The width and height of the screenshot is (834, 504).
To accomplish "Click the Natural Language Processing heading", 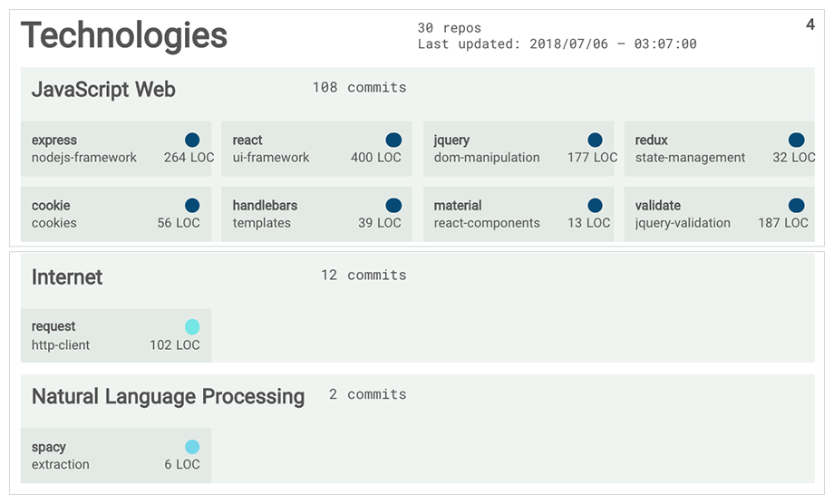I will (168, 397).
